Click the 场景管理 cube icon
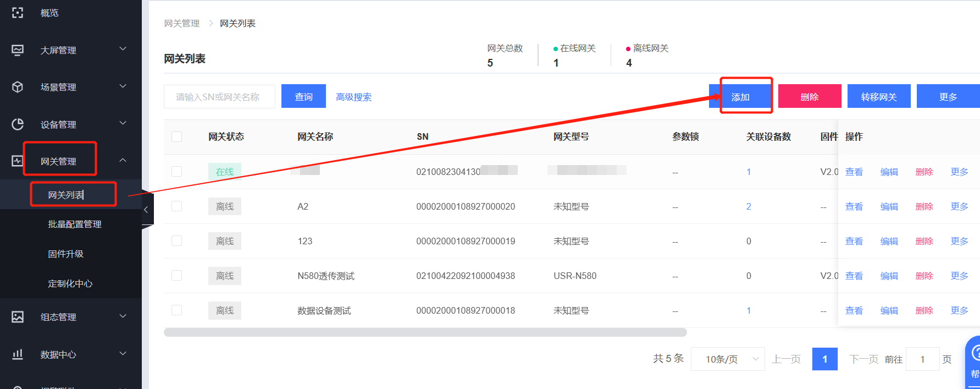The height and width of the screenshot is (389, 980). [x=18, y=87]
